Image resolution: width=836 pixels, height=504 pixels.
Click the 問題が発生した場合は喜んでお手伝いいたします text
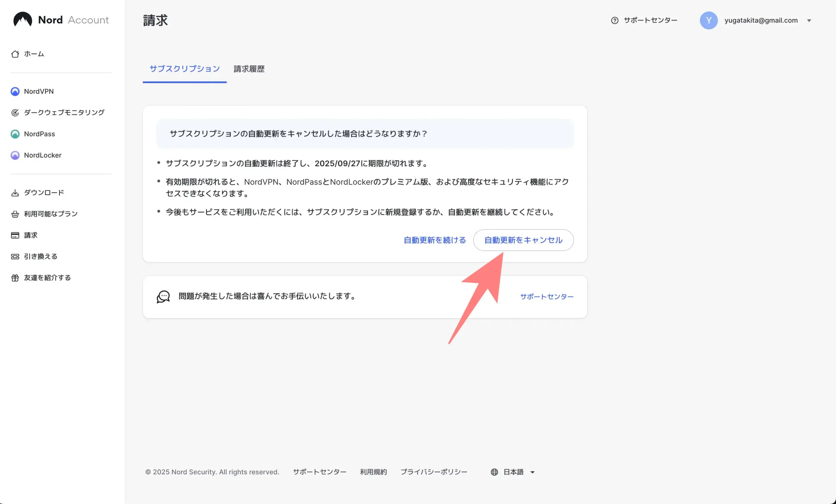coord(268,296)
